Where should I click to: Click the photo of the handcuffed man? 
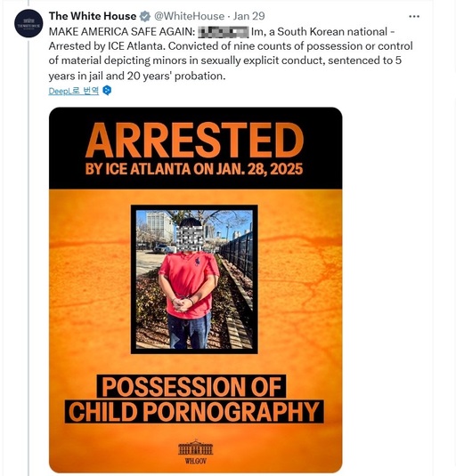pyautogui.click(x=194, y=279)
